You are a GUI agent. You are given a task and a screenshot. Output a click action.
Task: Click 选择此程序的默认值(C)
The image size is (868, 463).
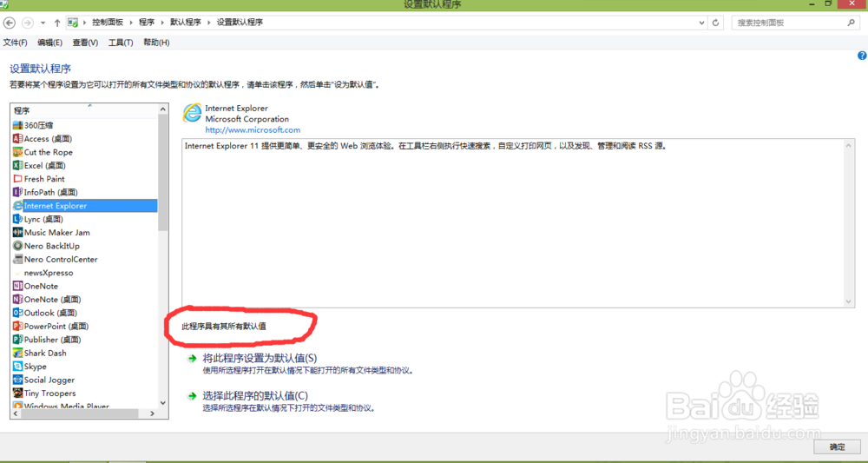click(255, 396)
